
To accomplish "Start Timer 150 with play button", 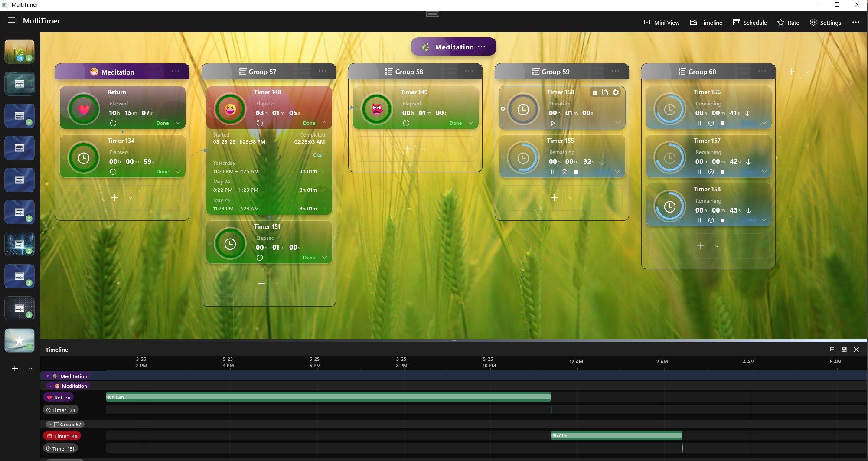I will (x=553, y=123).
